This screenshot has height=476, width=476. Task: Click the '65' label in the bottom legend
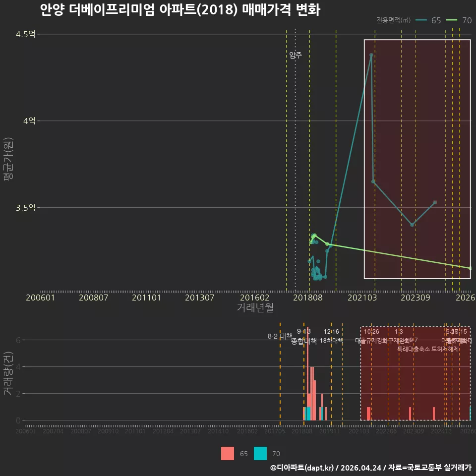244,454
